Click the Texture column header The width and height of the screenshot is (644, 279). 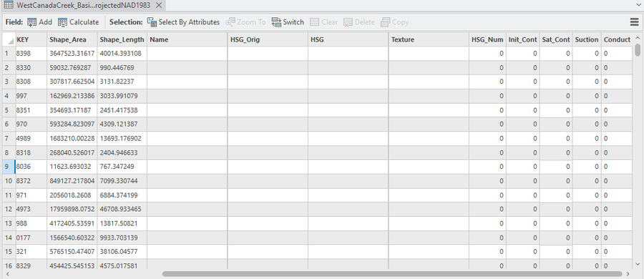coord(429,39)
